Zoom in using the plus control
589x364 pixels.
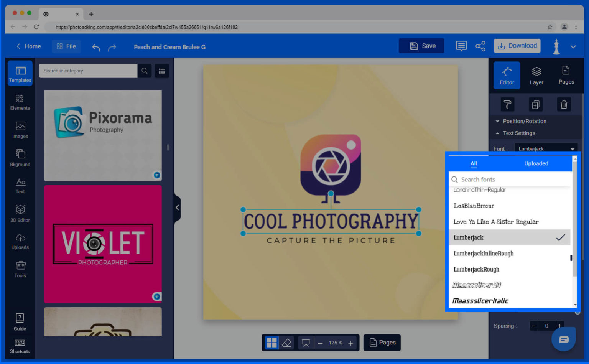click(x=350, y=343)
